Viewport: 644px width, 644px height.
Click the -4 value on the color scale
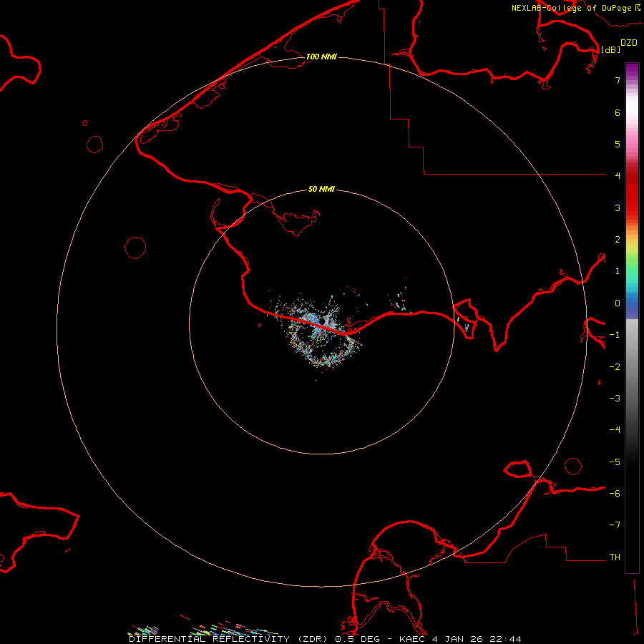tap(615, 430)
